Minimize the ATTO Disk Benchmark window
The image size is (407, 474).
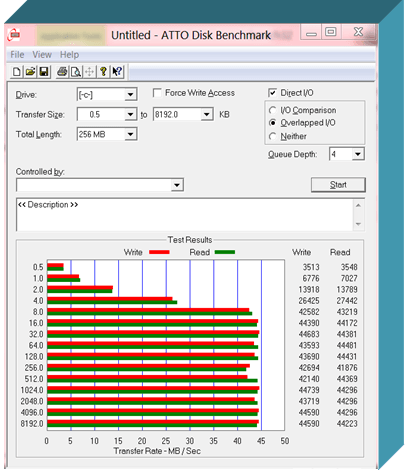click(x=311, y=32)
